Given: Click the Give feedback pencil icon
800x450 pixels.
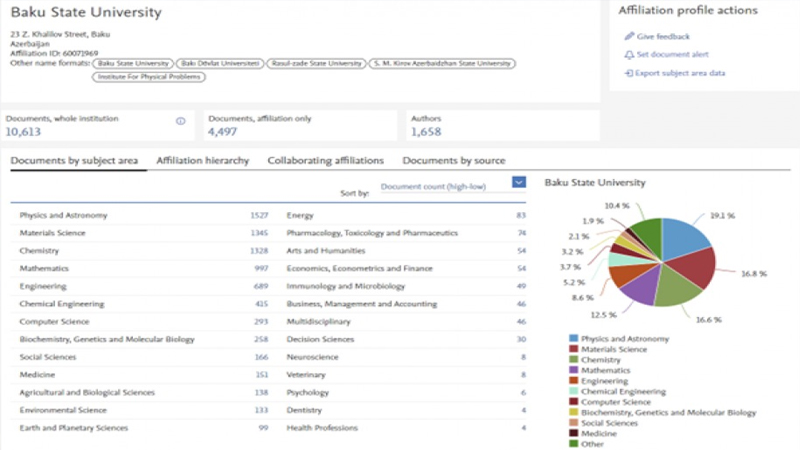Looking at the screenshot, I should (628, 36).
